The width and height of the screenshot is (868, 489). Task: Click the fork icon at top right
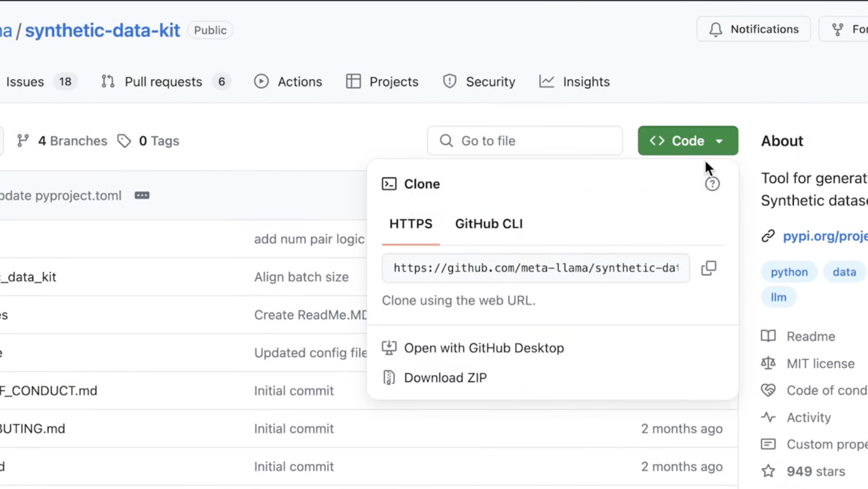click(837, 29)
